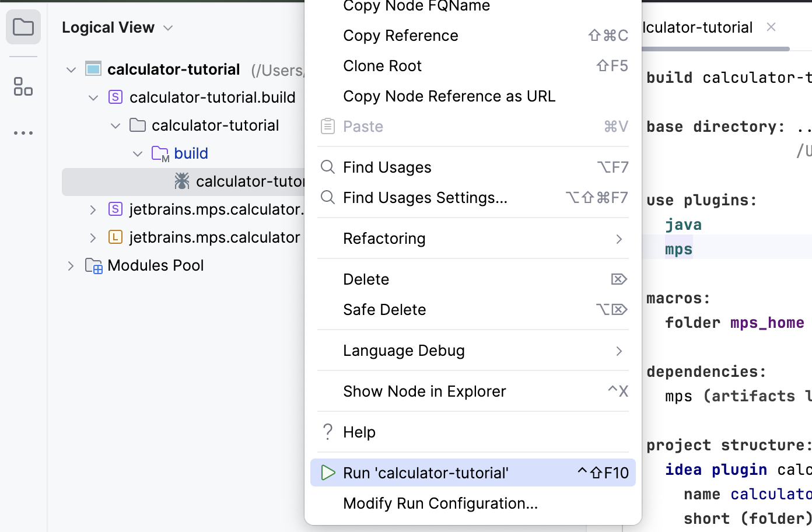Click the calculator-tutorial project root icon
812x532 pixels.
93,69
